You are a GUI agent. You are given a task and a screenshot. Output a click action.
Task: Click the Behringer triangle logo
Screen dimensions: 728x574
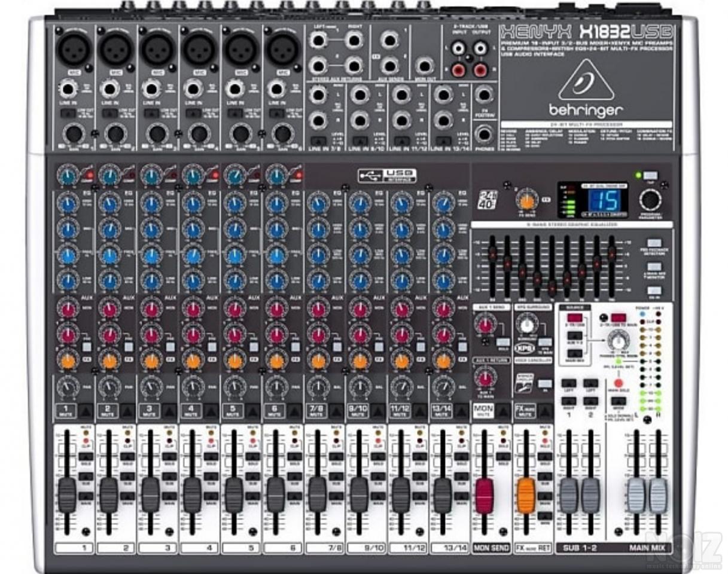tap(586, 80)
